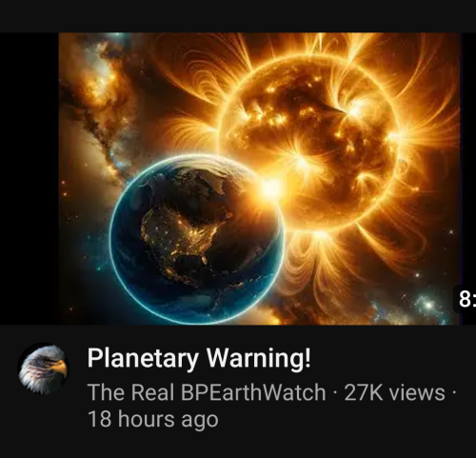Click the "18 hours ago" timestamp
This screenshot has height=458, width=476.
[153, 420]
